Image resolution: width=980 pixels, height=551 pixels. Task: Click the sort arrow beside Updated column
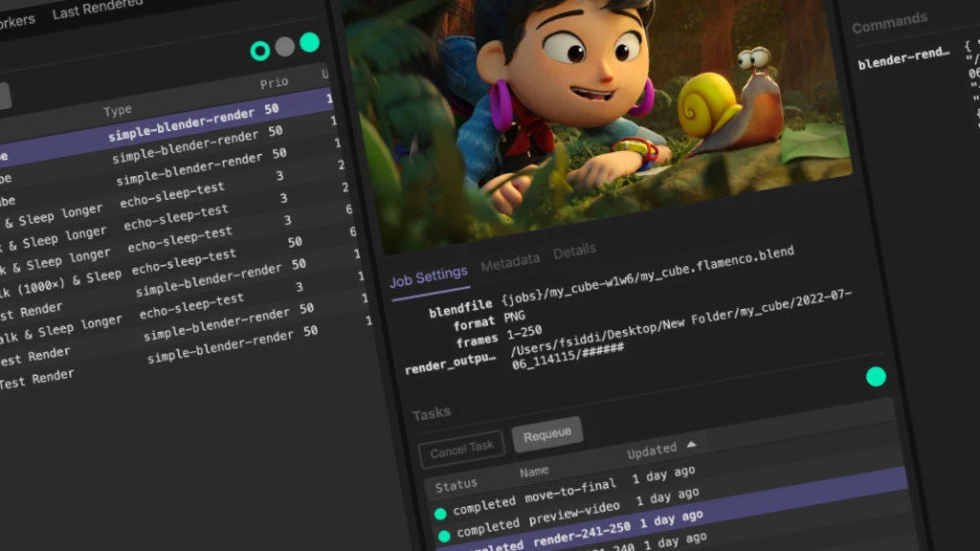point(692,445)
